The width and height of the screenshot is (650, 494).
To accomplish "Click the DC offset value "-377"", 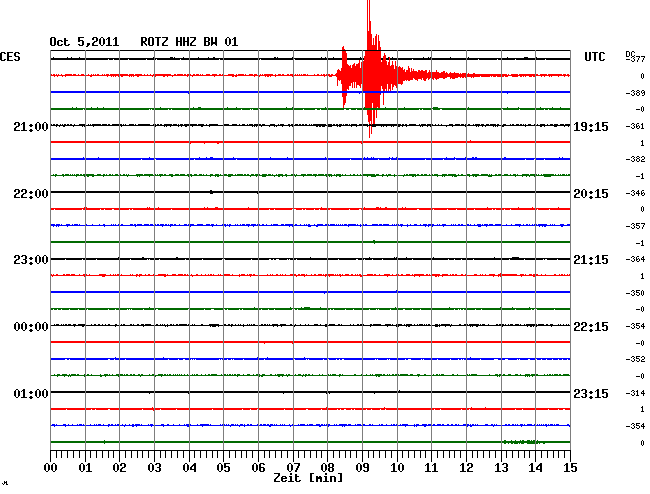I will 636,60.
